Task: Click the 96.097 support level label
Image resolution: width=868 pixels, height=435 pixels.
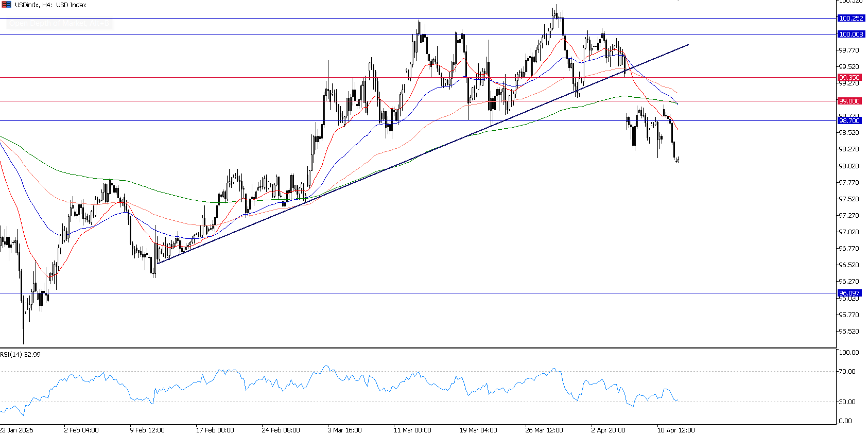Action: pos(849,293)
